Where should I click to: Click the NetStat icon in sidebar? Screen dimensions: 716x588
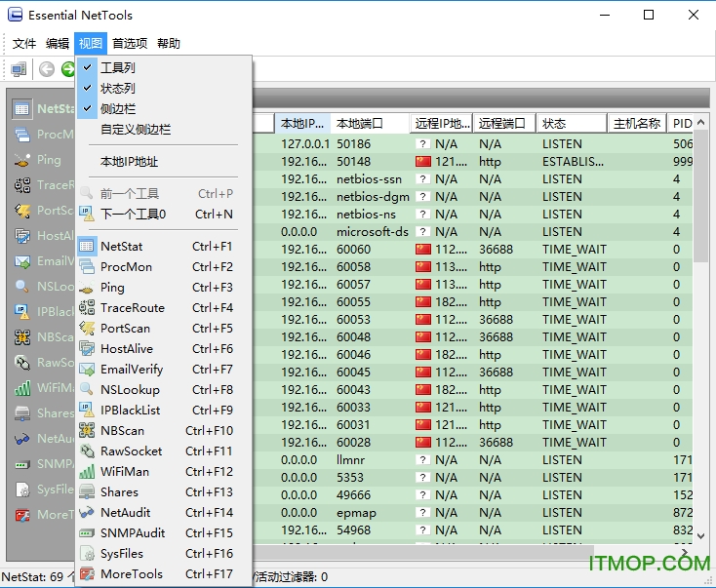point(21,109)
